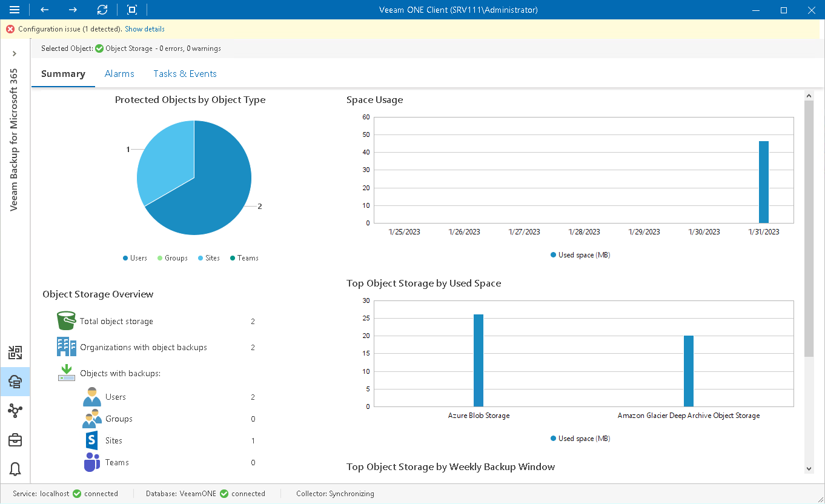
Task: Click the Users person icon in overview
Action: pyautogui.click(x=92, y=397)
